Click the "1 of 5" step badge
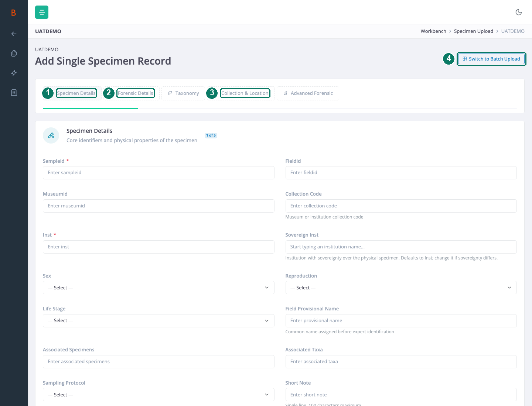Image resolution: width=532 pixels, height=406 pixels. (211, 135)
